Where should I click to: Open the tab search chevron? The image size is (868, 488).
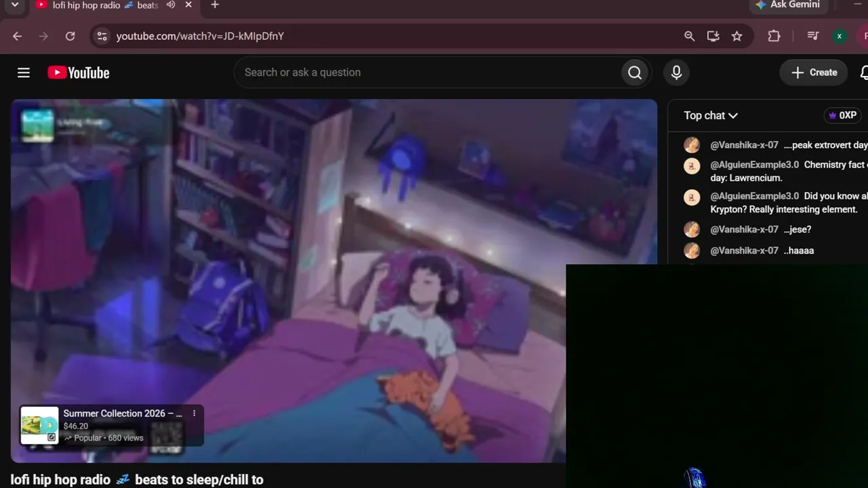[15, 5]
